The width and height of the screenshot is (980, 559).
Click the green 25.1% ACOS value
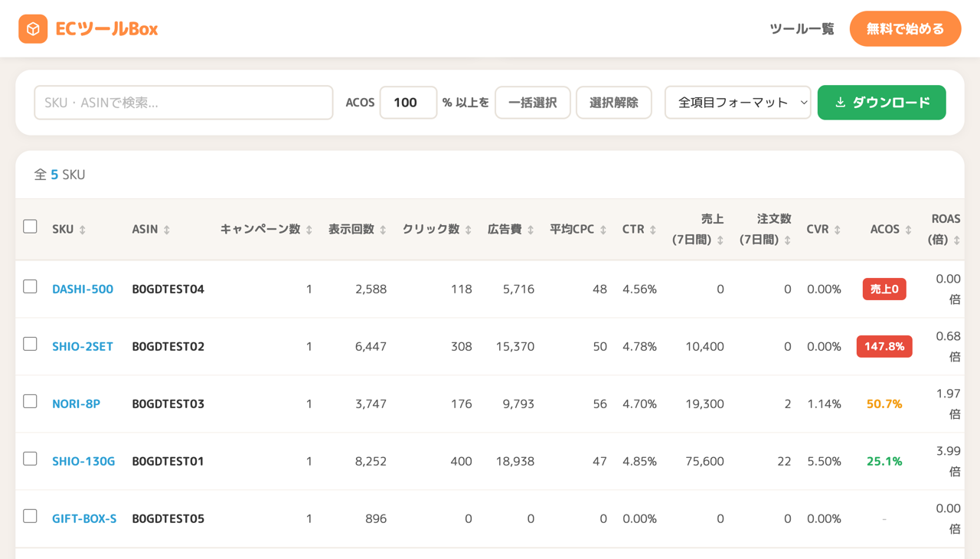point(884,462)
